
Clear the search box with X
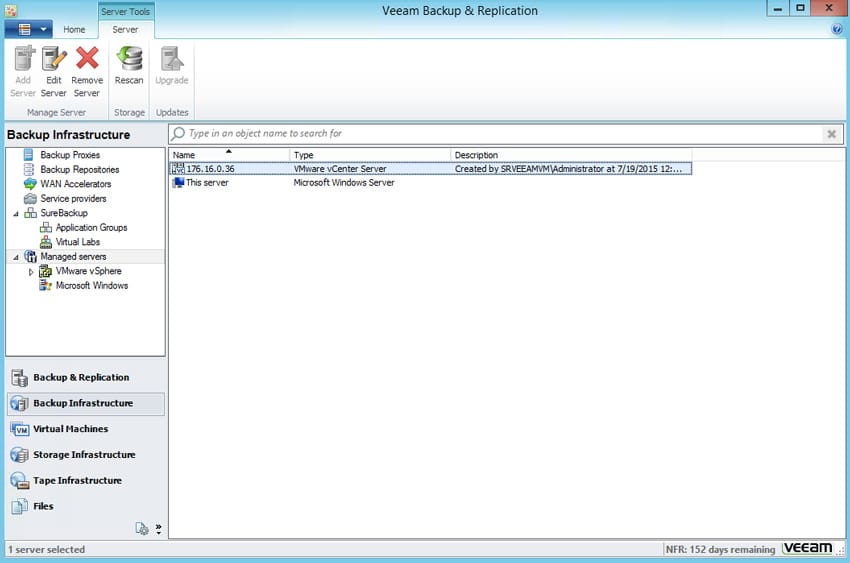pyautogui.click(x=831, y=134)
